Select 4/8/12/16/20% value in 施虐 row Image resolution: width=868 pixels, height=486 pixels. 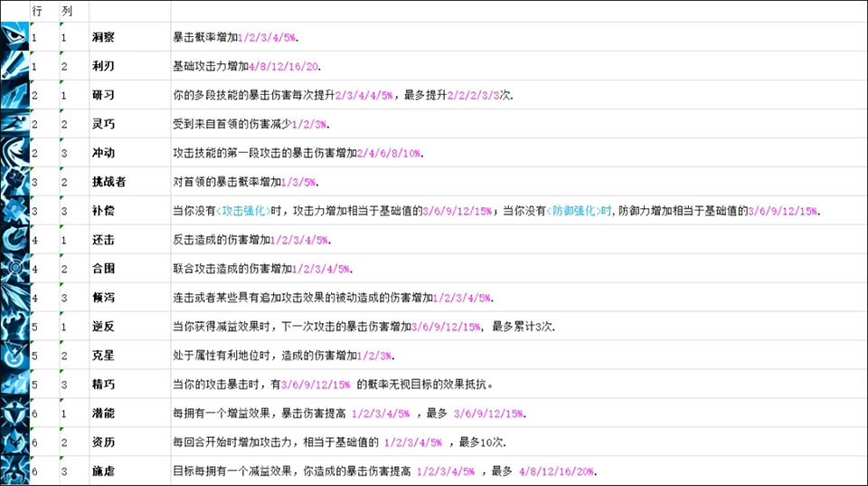click(556, 471)
